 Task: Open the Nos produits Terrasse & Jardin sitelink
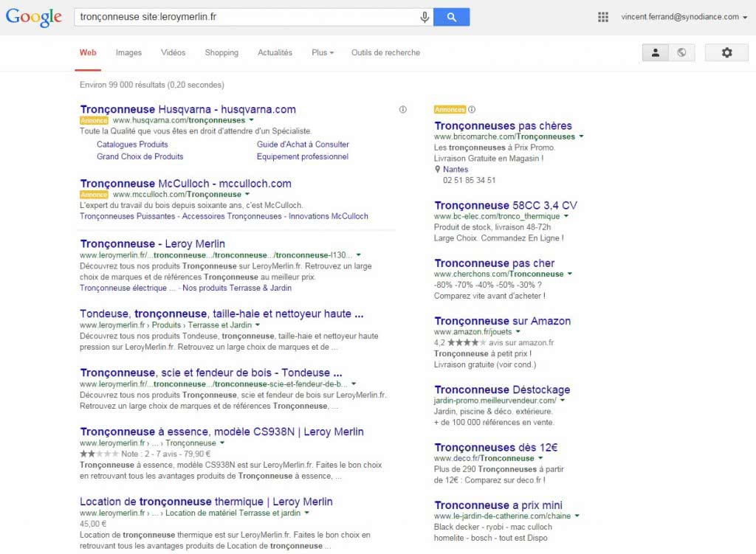237,288
